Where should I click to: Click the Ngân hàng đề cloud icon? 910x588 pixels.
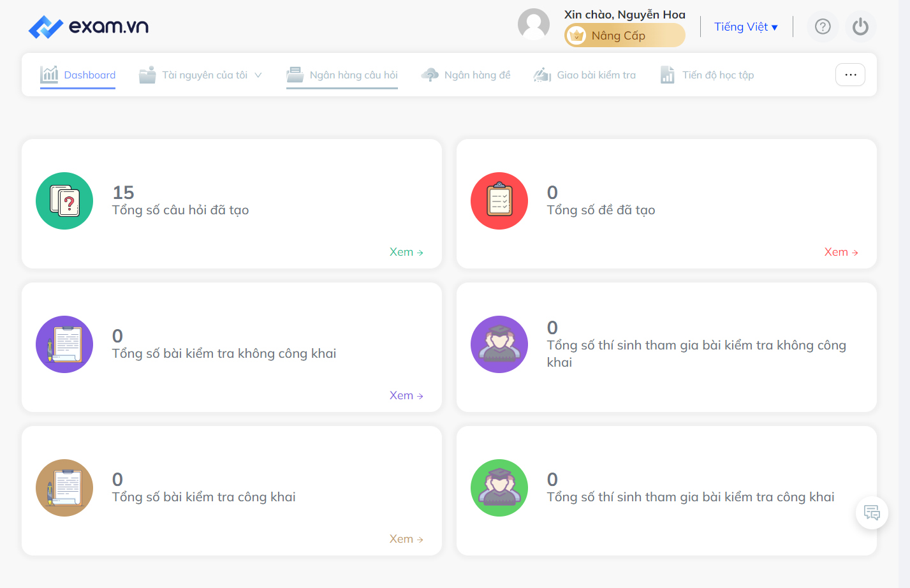pos(430,75)
